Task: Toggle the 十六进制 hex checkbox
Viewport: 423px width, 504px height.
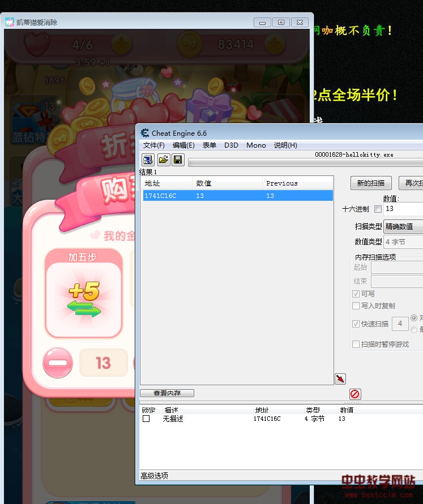Action: coord(378,209)
